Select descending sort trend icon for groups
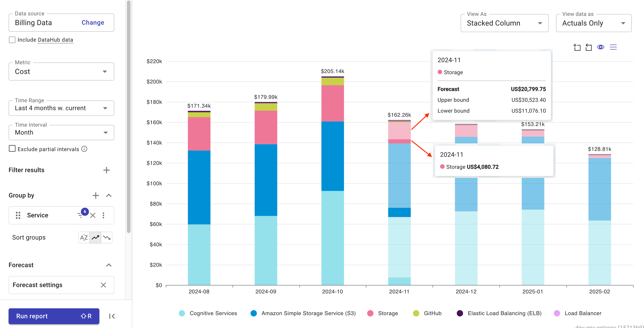The height and width of the screenshot is (328, 644). pos(107,237)
